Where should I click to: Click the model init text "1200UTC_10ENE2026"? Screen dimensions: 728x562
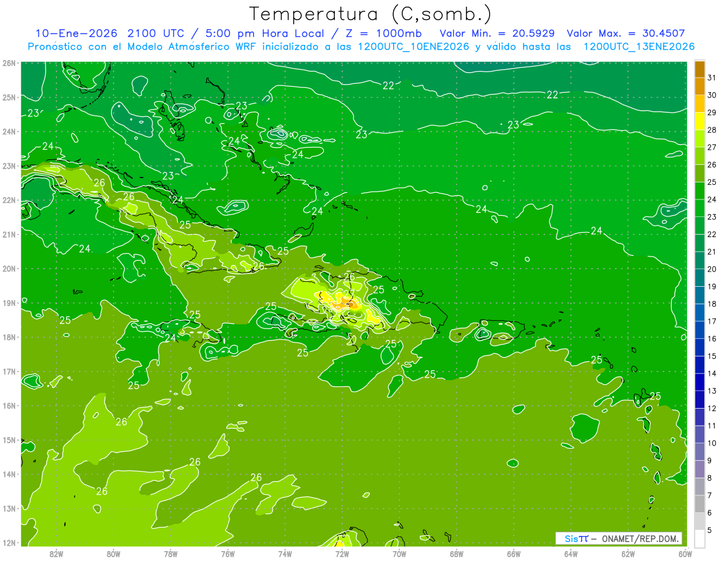[413, 47]
